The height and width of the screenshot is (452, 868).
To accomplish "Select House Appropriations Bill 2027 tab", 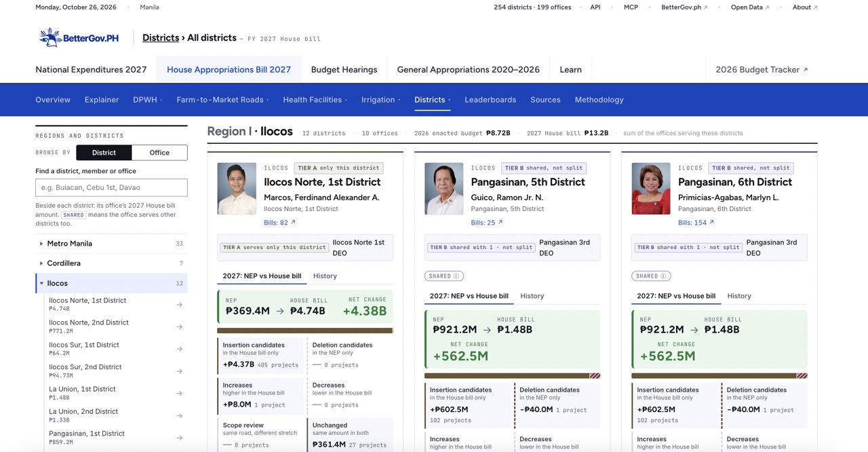I will pyautogui.click(x=229, y=70).
